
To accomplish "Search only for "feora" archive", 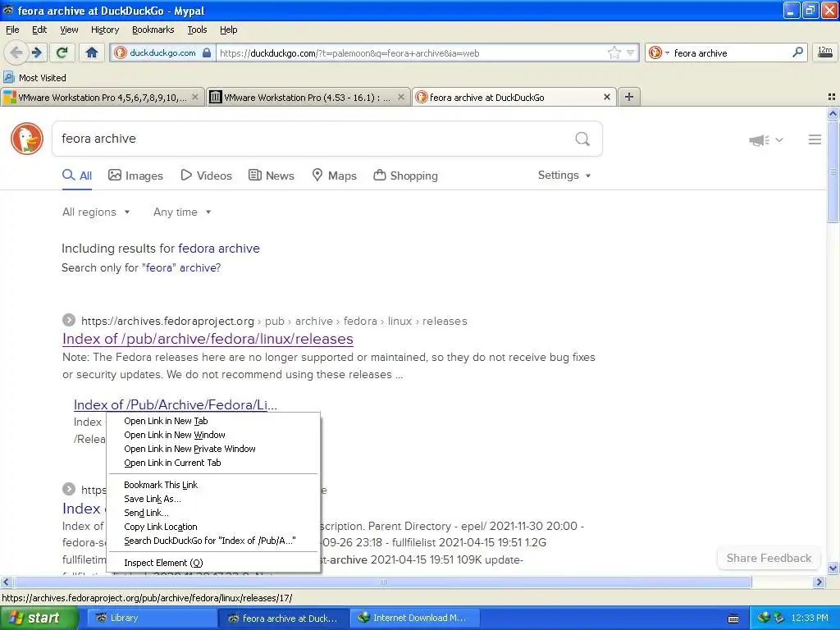I will point(181,268).
